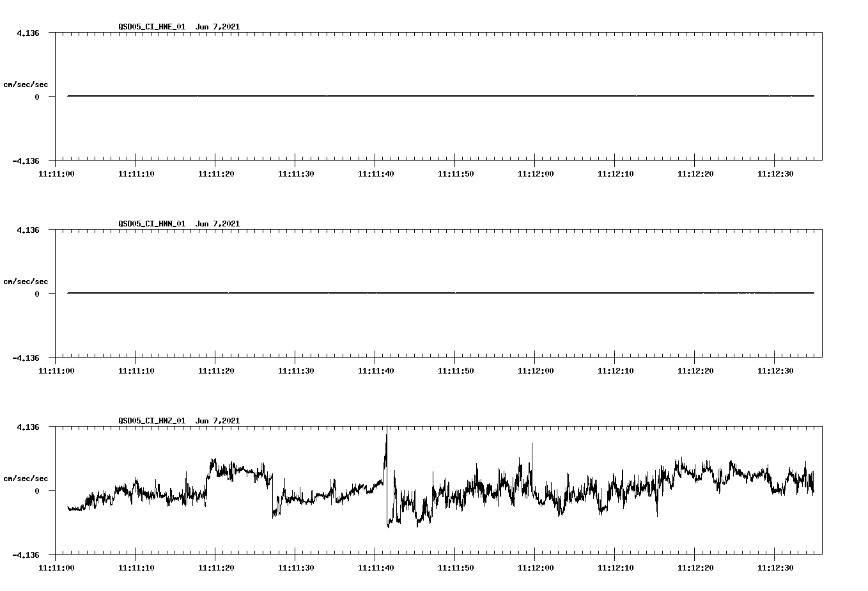Click the 11:11:50 time label under HNN chart

click(x=456, y=371)
